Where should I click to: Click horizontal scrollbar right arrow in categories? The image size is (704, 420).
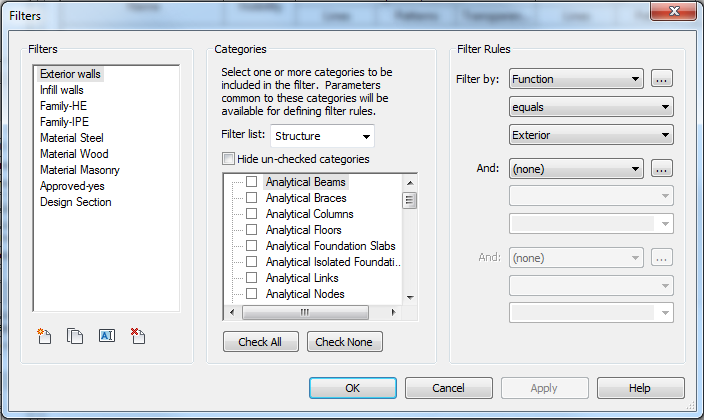(393, 312)
